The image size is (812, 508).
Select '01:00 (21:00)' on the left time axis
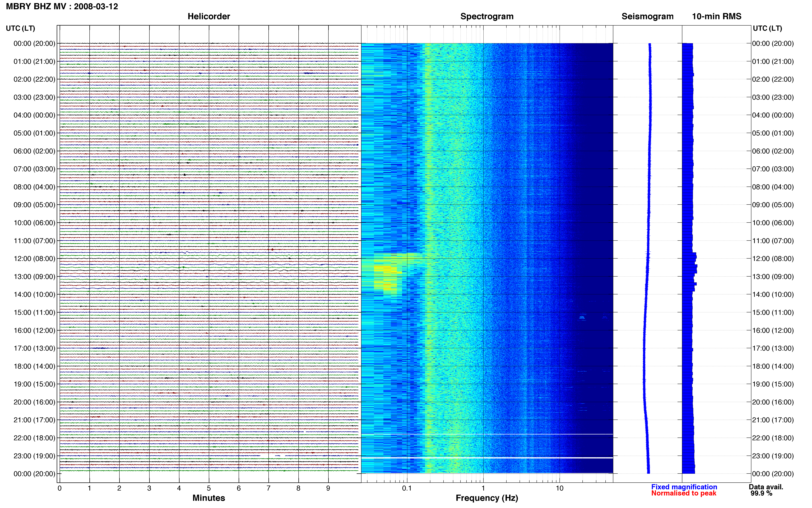pos(34,62)
